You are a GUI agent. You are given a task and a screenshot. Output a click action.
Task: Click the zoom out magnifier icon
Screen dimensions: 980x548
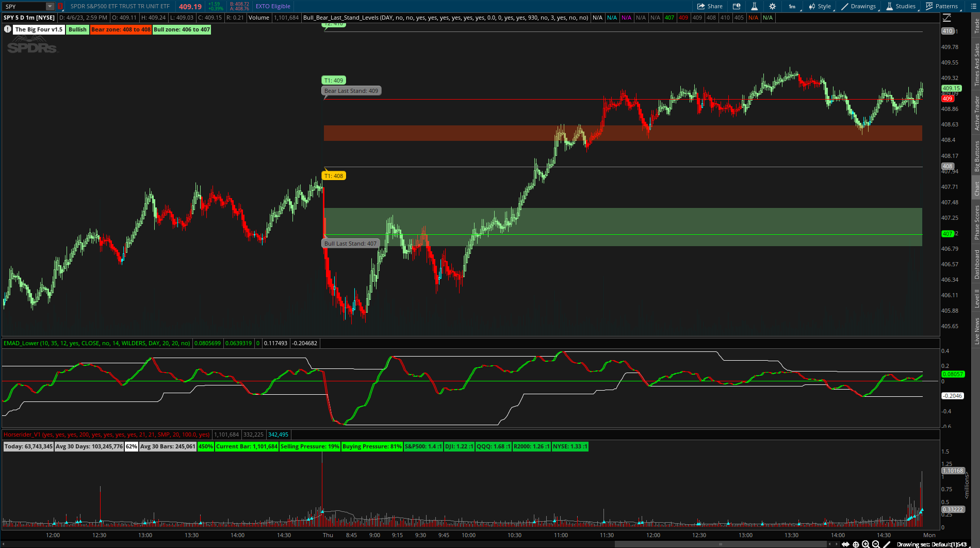pyautogui.click(x=875, y=544)
